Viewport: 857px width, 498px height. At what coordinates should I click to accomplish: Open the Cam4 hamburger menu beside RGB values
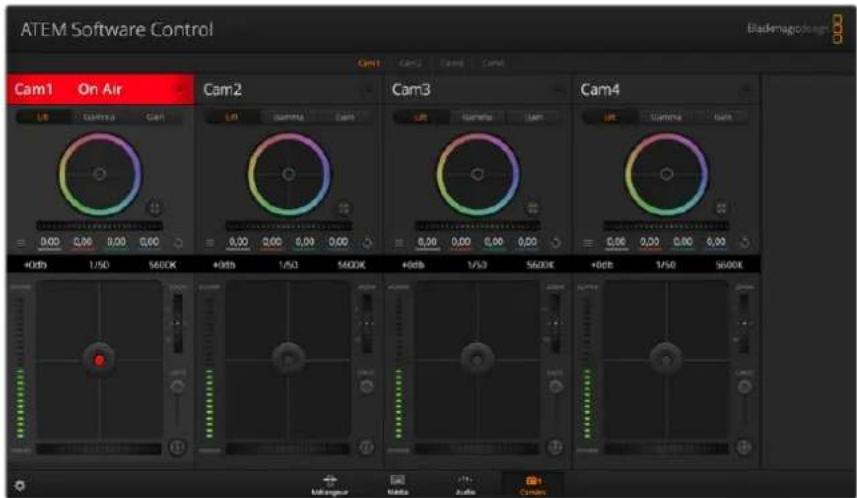pos(588,243)
